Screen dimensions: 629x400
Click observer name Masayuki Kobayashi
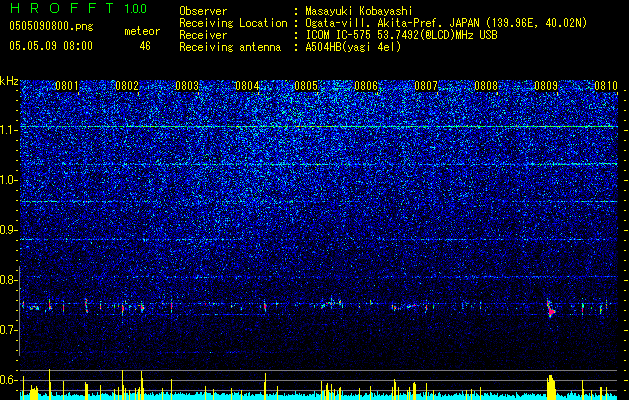click(x=359, y=11)
